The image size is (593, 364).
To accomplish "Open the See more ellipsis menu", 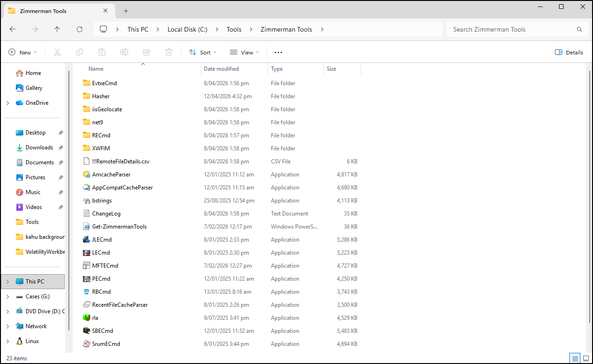I will tap(278, 53).
